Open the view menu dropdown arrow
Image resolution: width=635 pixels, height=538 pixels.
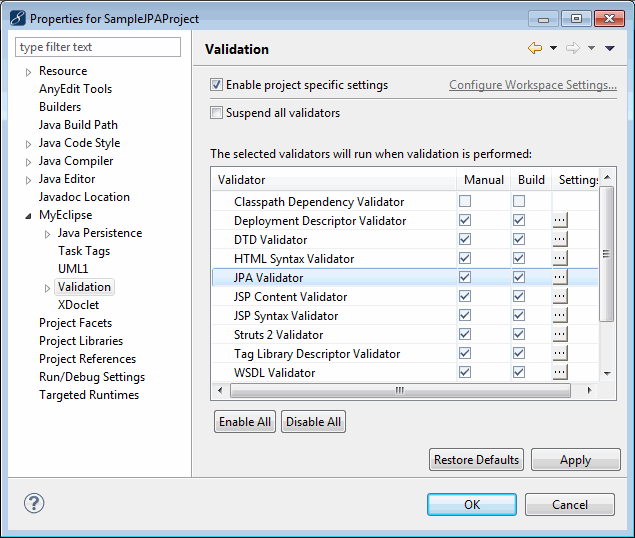[x=610, y=48]
